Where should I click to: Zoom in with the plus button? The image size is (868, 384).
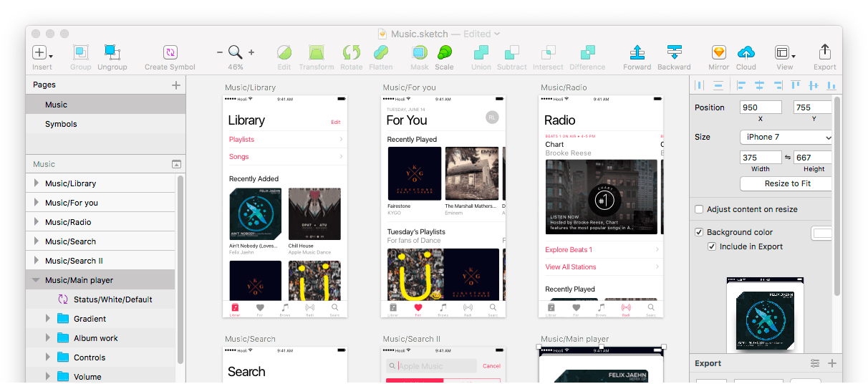tap(251, 52)
